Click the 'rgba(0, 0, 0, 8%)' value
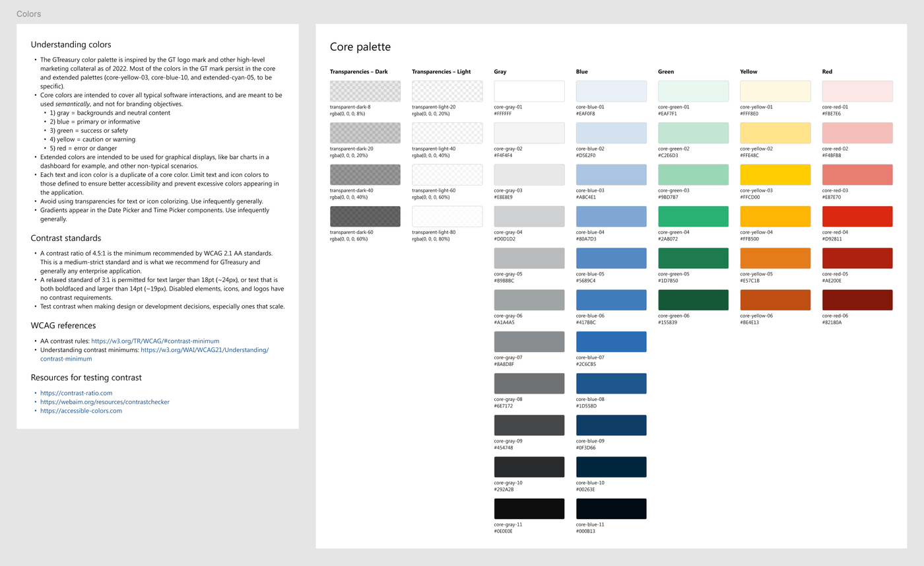This screenshot has height=566, width=924. (x=347, y=114)
